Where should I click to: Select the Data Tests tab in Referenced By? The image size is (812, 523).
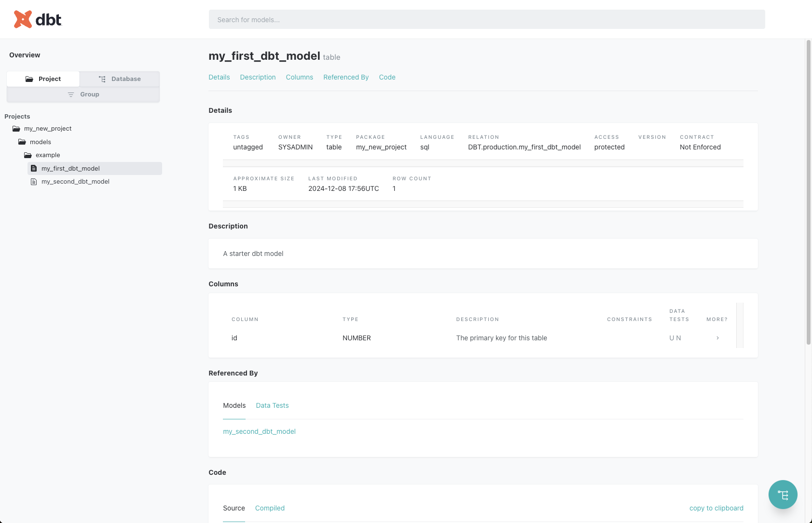pos(272,405)
